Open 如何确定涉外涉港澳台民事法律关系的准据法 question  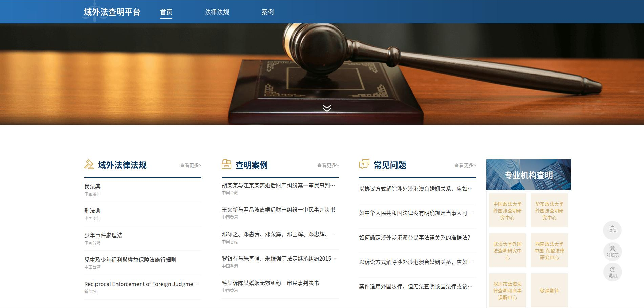point(414,238)
